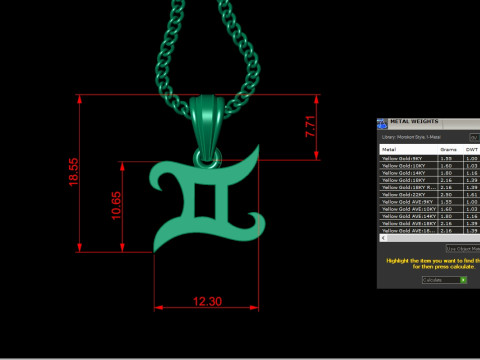The width and height of the screenshot is (480, 360).
Task: Click the Use Object Material button
Action: [463, 249]
